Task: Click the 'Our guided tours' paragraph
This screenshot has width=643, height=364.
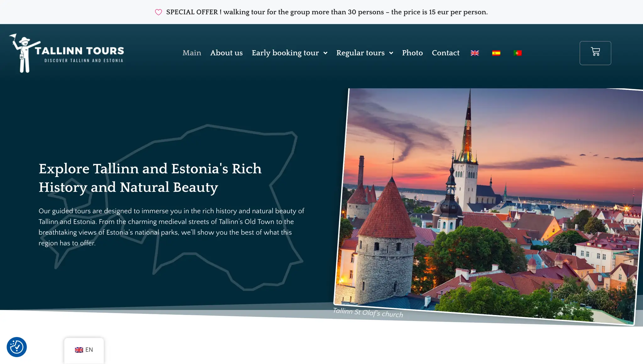Action: pyautogui.click(x=171, y=227)
